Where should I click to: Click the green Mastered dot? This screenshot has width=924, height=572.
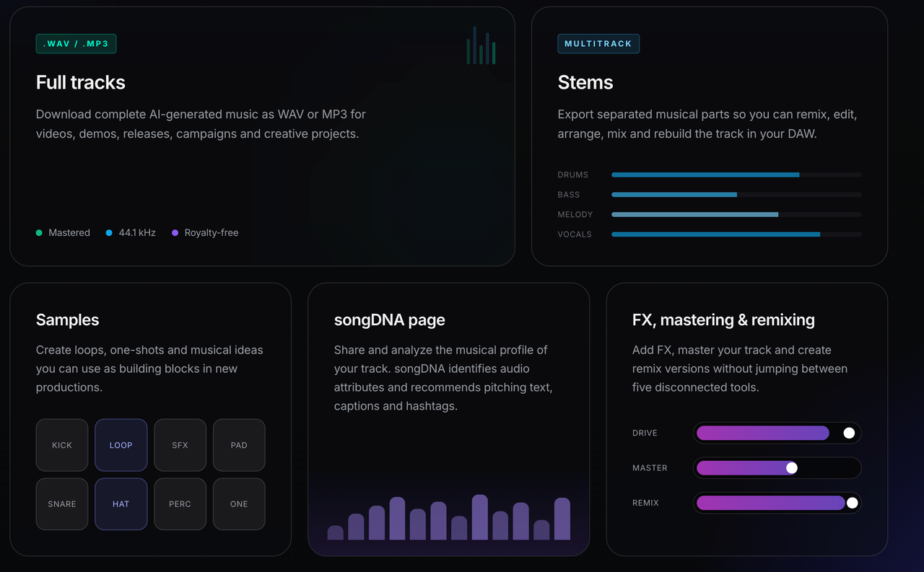[39, 233]
